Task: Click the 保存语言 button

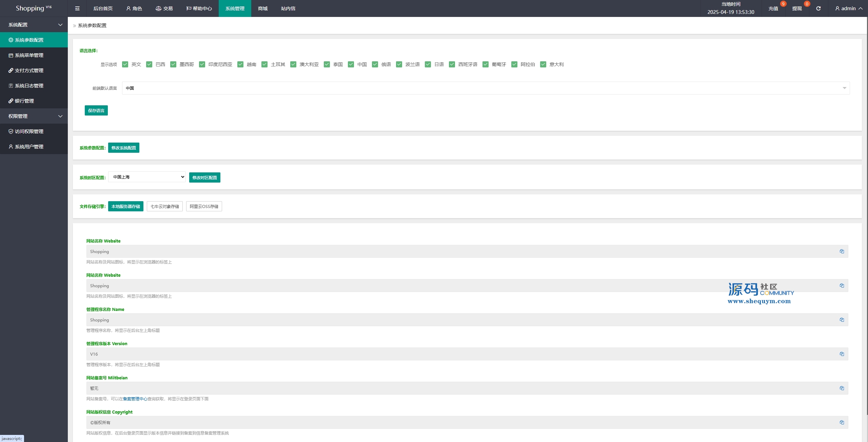Action: pos(96,110)
